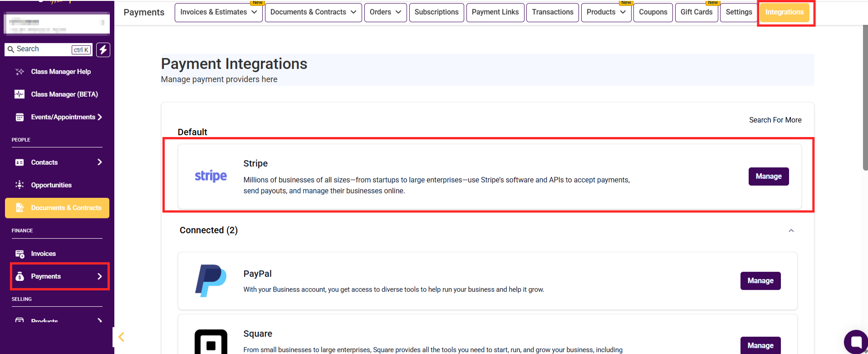The height and width of the screenshot is (354, 868).
Task: Click the PayPal logo
Action: coord(211,281)
